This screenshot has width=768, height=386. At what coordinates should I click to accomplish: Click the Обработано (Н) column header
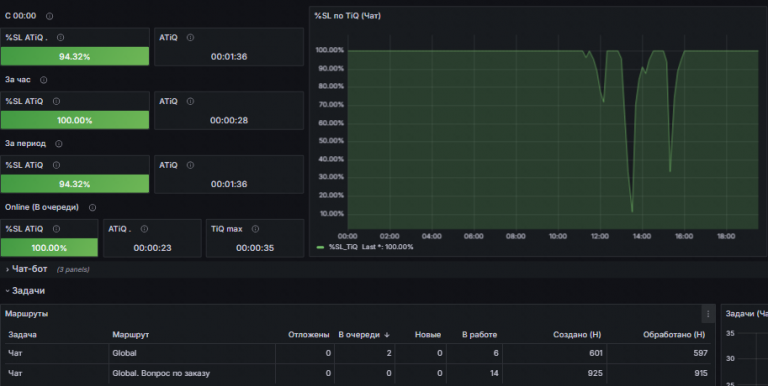click(x=674, y=335)
